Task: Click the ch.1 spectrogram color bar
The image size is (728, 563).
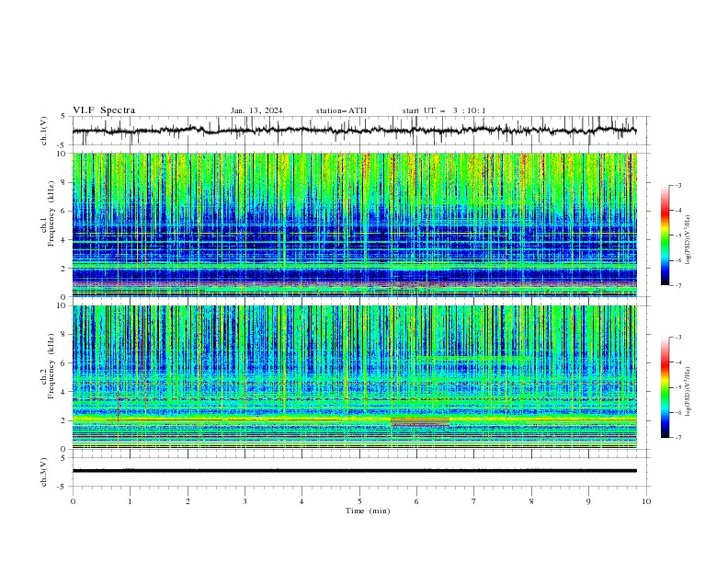Action: pos(665,236)
